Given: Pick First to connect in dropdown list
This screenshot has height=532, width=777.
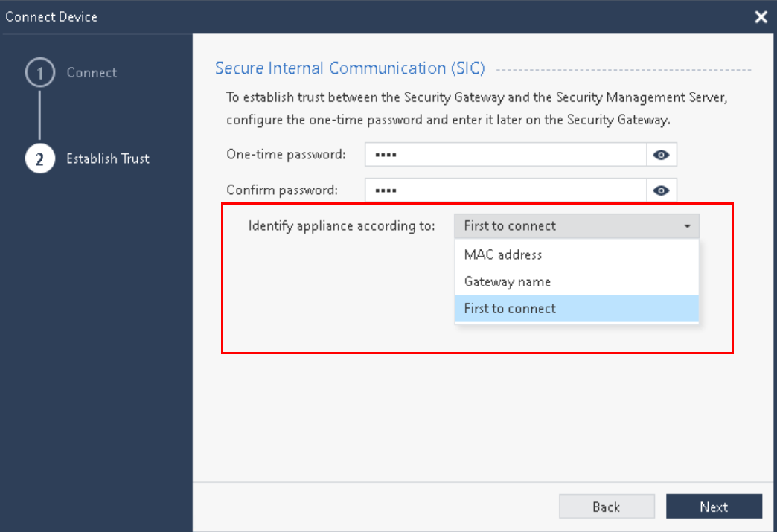Looking at the screenshot, I should [576, 309].
